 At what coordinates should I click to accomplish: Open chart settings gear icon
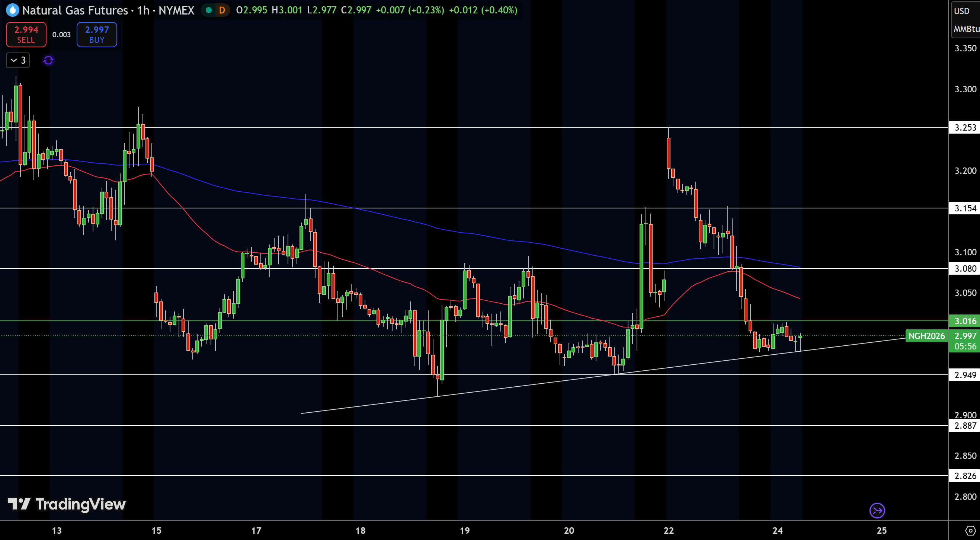[970, 530]
